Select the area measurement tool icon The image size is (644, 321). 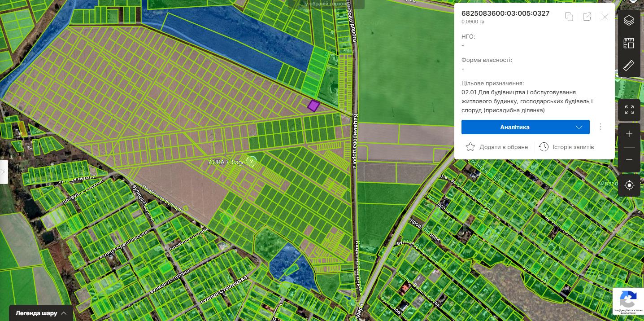[629, 43]
